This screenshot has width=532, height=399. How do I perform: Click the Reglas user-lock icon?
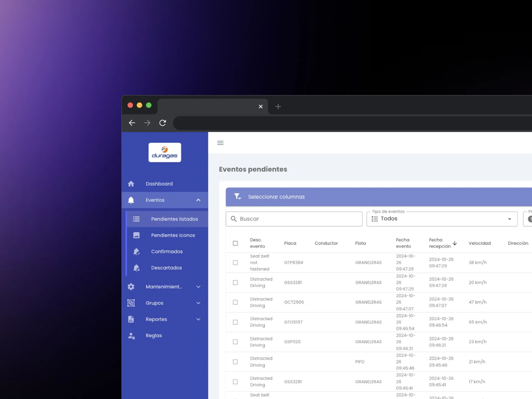pyautogui.click(x=131, y=336)
